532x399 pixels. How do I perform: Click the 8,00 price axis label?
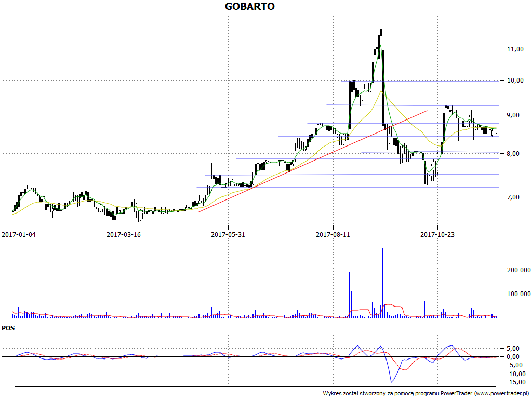click(x=513, y=154)
